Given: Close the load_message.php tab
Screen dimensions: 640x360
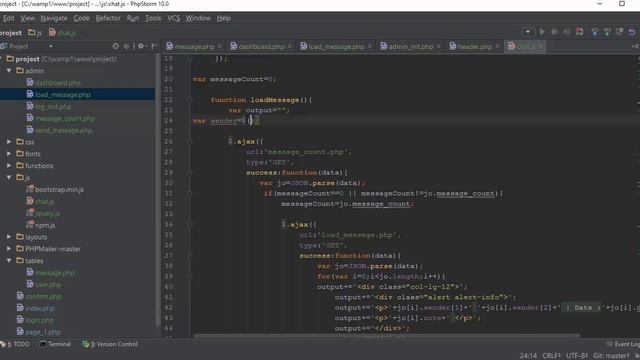Looking at the screenshot, I should coord(369,47).
